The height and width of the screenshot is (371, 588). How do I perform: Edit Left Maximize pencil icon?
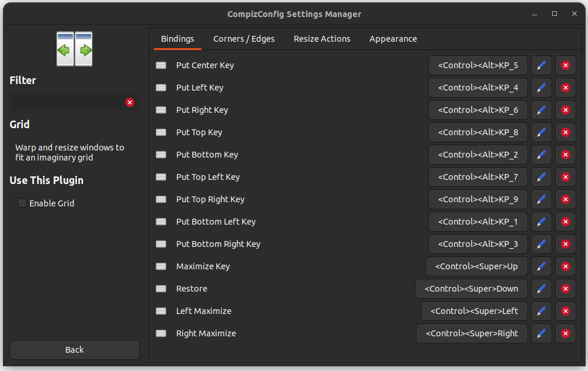(542, 311)
